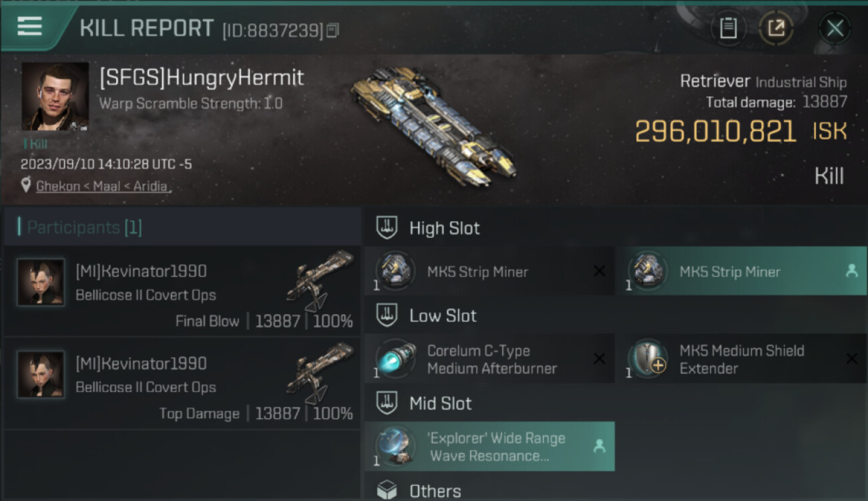This screenshot has width=868, height=501.
Task: Select the destroyed MK5 Strip Miner item
Action: (x=489, y=271)
